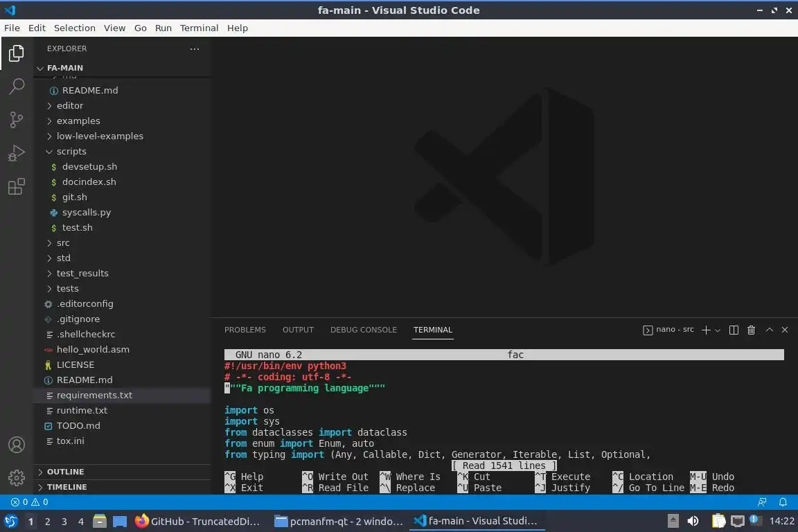Open the volume control in system tray

pyautogui.click(x=693, y=521)
